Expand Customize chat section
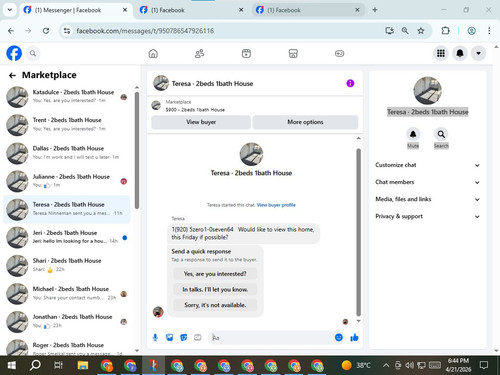The width and height of the screenshot is (500, 375). click(427, 165)
